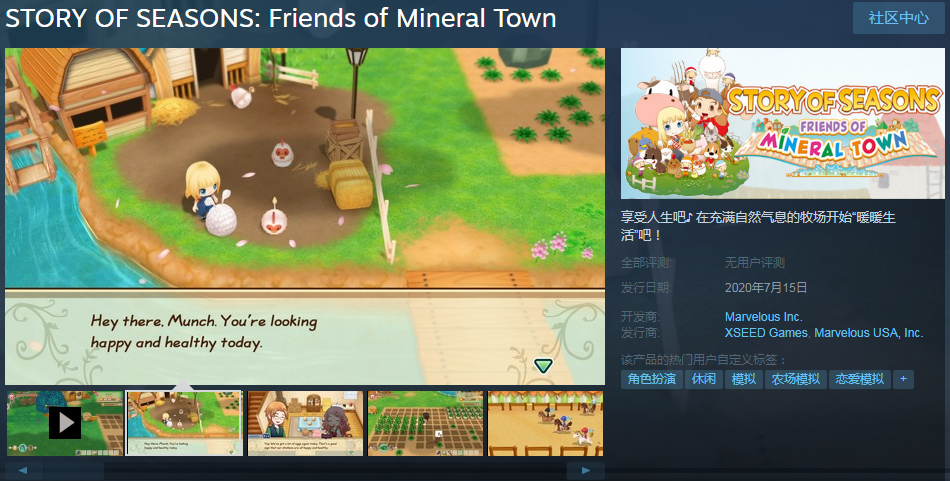Open the Marvelous Inc. developer link
Image resolution: width=950 pixels, height=481 pixels.
[763, 317]
